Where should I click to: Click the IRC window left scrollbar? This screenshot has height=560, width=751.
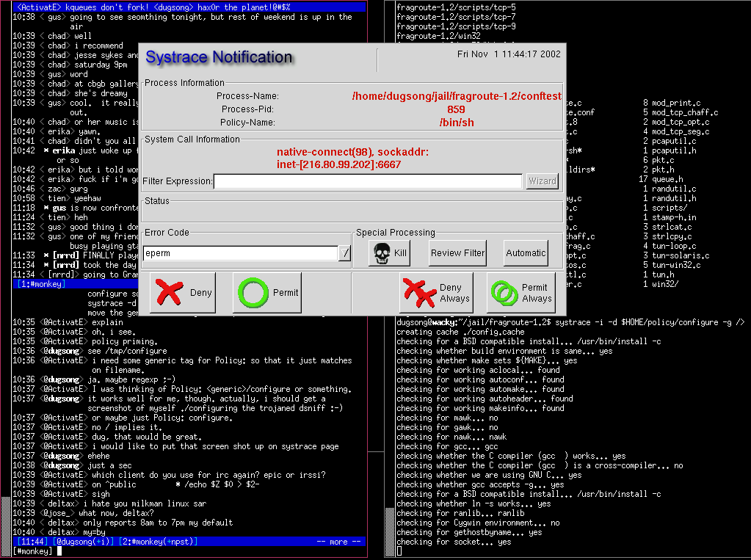tap(5, 294)
